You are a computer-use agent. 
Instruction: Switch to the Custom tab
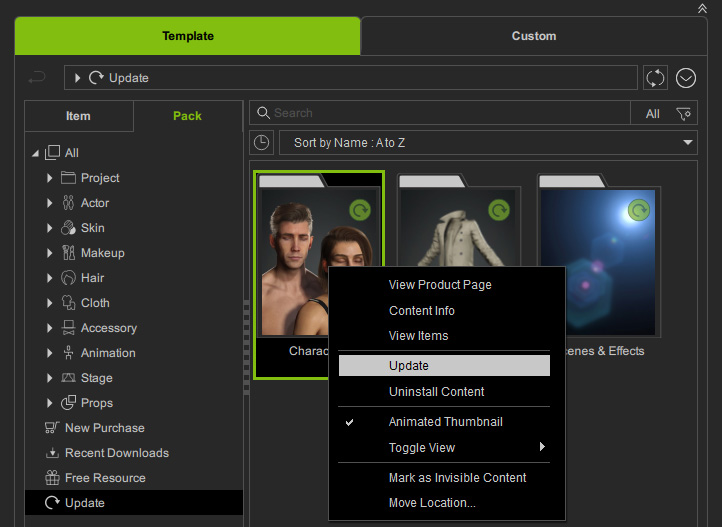coord(533,36)
